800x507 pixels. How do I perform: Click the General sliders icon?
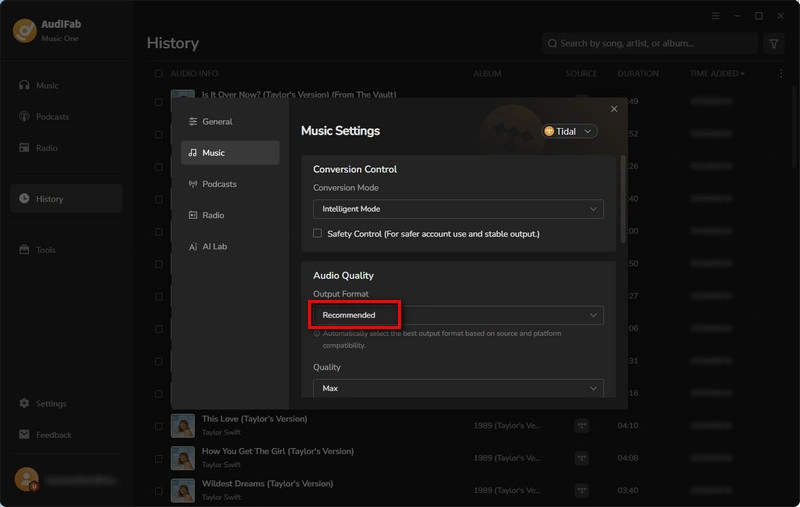[193, 121]
